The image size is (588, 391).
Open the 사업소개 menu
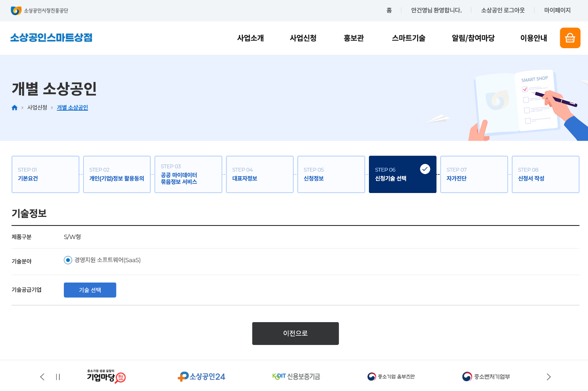tap(250, 38)
